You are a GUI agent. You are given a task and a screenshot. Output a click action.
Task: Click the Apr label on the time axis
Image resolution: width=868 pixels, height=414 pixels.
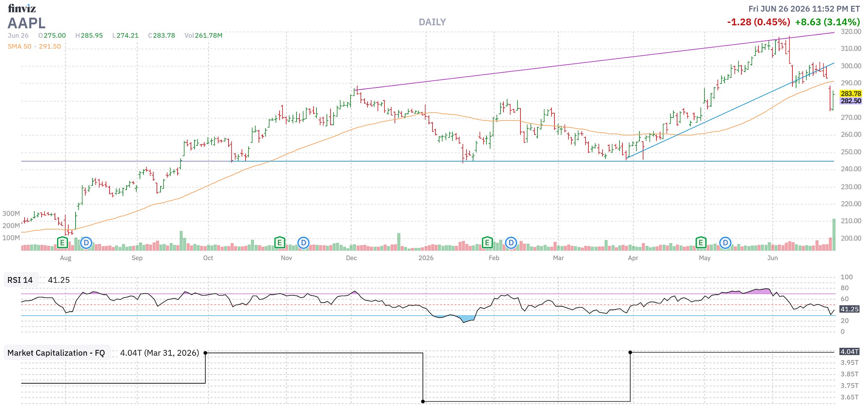pyautogui.click(x=633, y=258)
